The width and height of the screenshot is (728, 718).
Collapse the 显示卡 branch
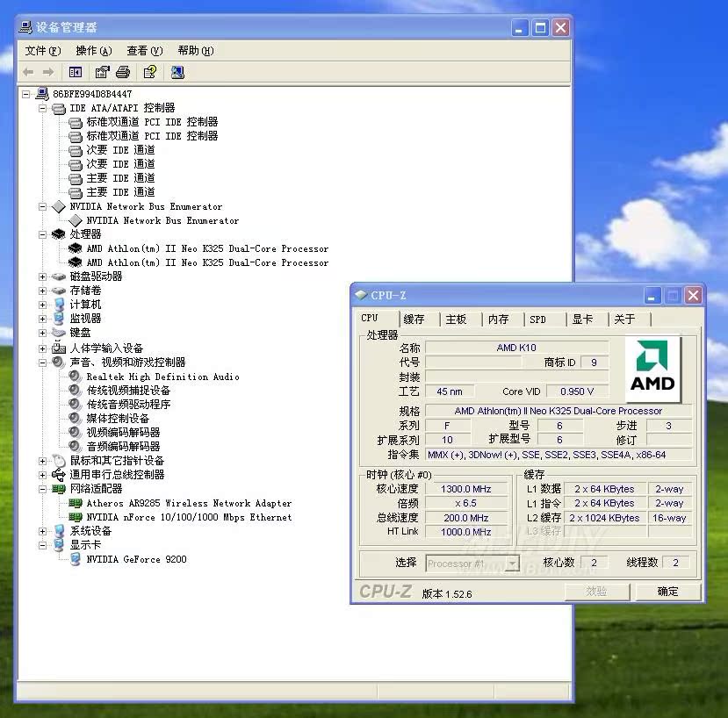click(x=43, y=545)
